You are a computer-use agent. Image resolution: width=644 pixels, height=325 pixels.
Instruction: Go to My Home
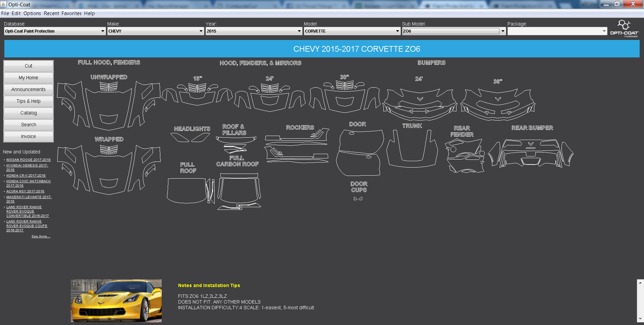[29, 78]
